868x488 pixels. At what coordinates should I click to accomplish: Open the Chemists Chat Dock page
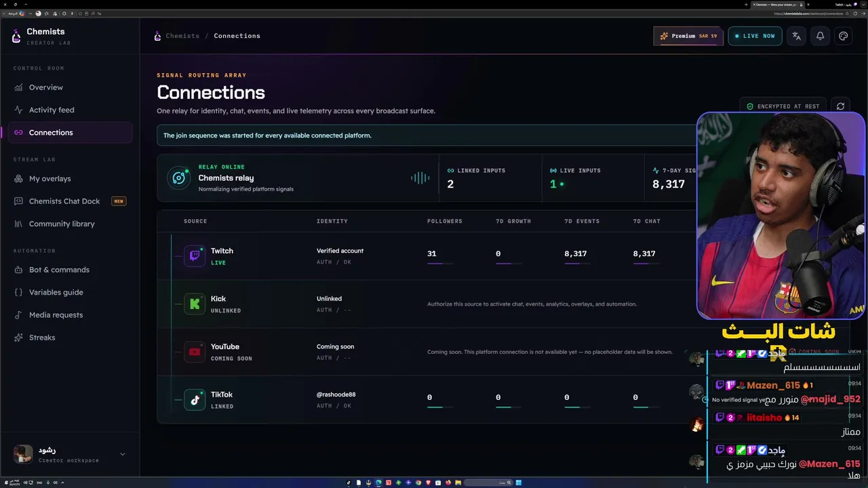click(70, 201)
